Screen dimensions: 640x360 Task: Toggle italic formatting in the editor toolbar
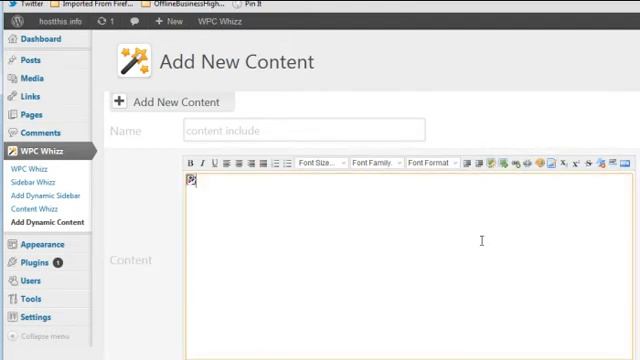pos(202,163)
